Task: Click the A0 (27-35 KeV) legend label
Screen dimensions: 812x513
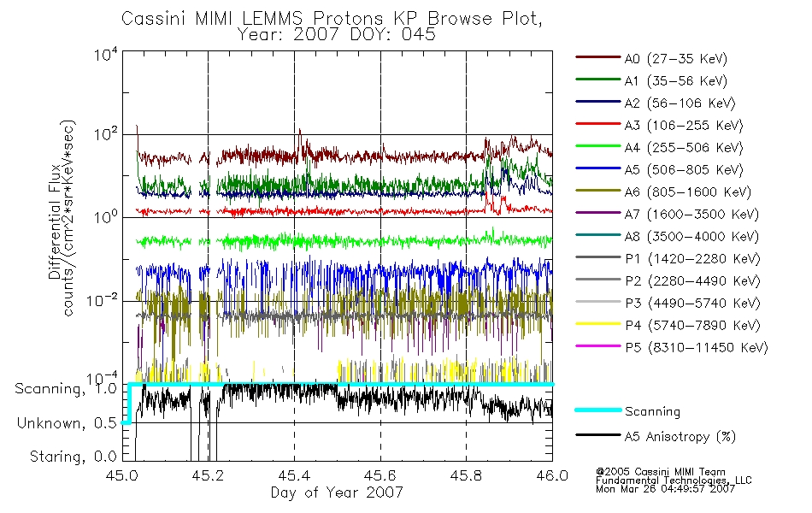Action: pos(675,59)
